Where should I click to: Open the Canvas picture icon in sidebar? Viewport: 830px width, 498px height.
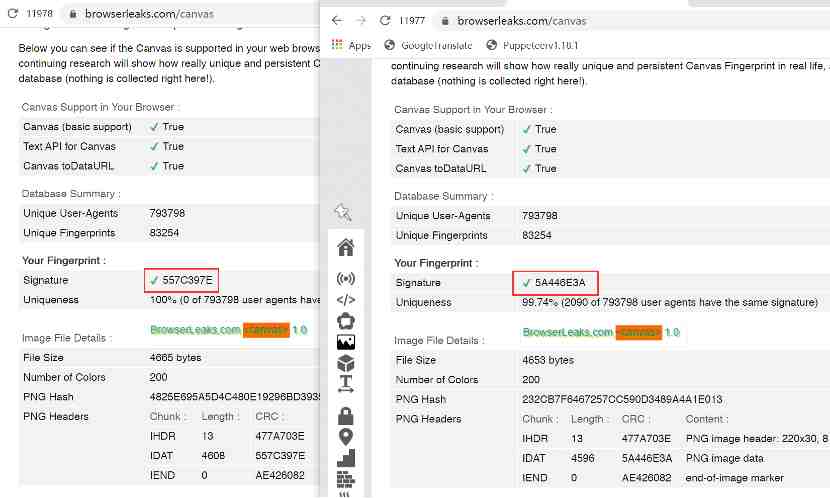pyautogui.click(x=346, y=342)
